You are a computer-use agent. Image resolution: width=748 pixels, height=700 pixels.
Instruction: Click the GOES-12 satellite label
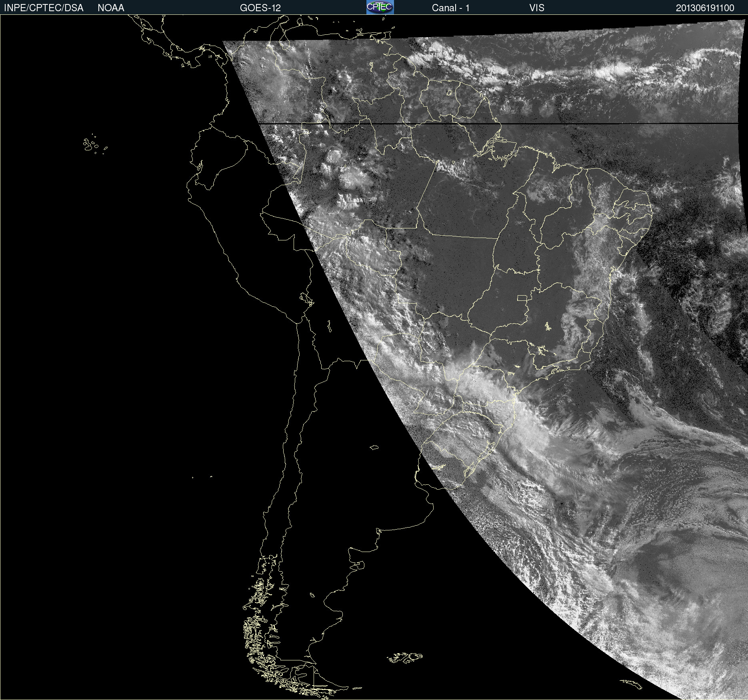tap(260, 8)
